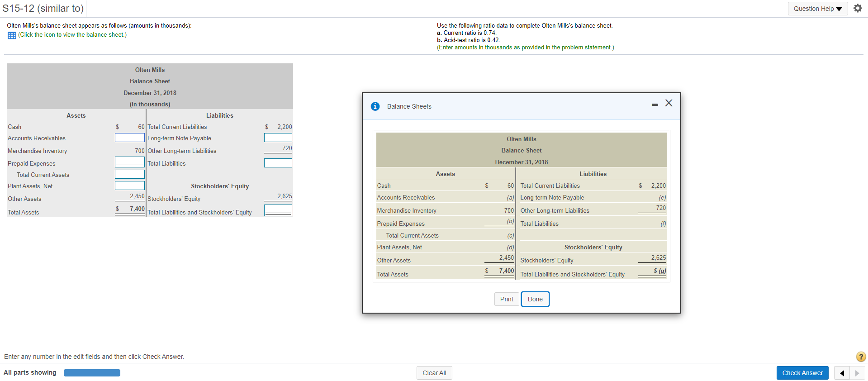Screen dimensions: 868x381
Task: Click the view balance sheet link
Action: coord(72,35)
